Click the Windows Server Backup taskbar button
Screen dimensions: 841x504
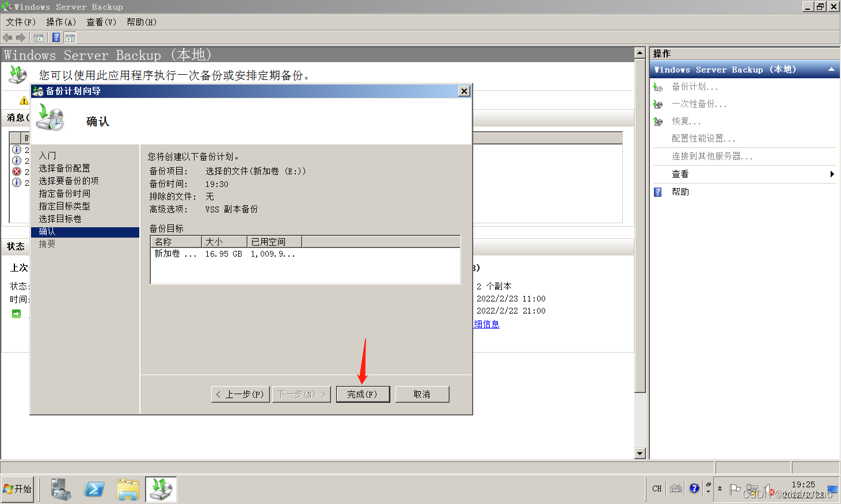(161, 489)
